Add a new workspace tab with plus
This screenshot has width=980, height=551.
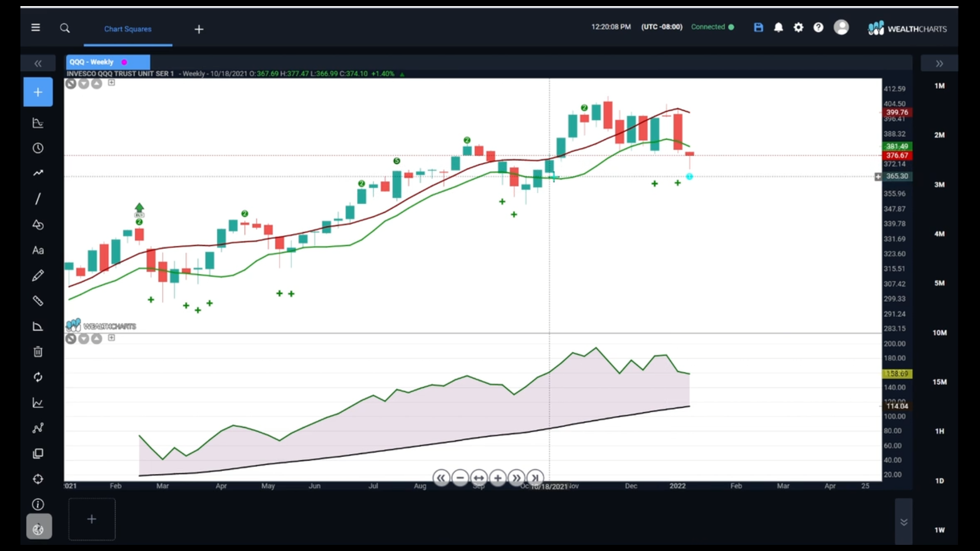tap(199, 30)
